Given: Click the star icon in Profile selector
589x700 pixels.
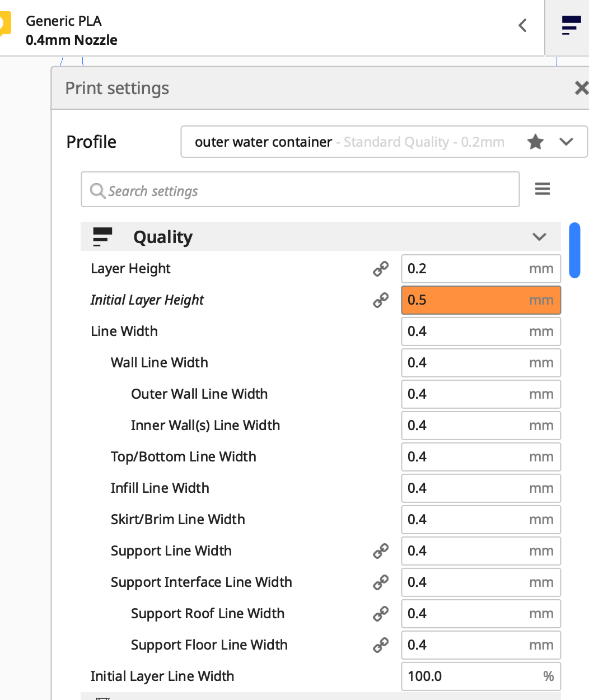Looking at the screenshot, I should tap(535, 142).
